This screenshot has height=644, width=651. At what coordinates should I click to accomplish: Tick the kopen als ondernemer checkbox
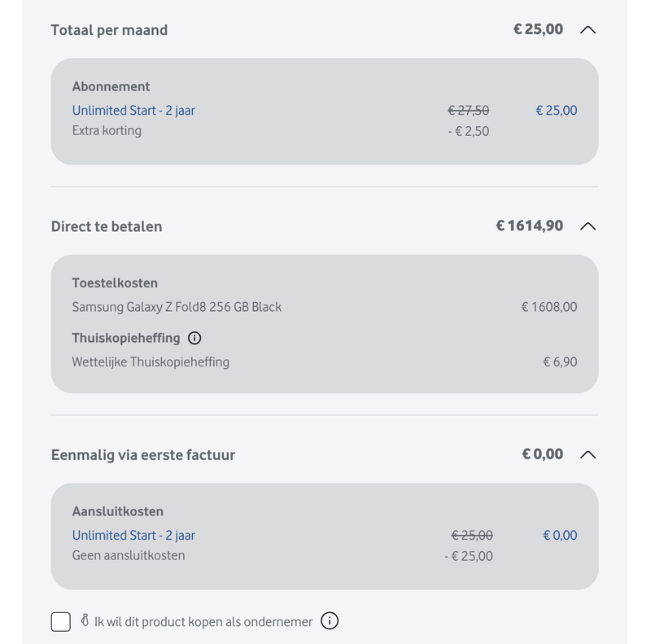pos(60,621)
